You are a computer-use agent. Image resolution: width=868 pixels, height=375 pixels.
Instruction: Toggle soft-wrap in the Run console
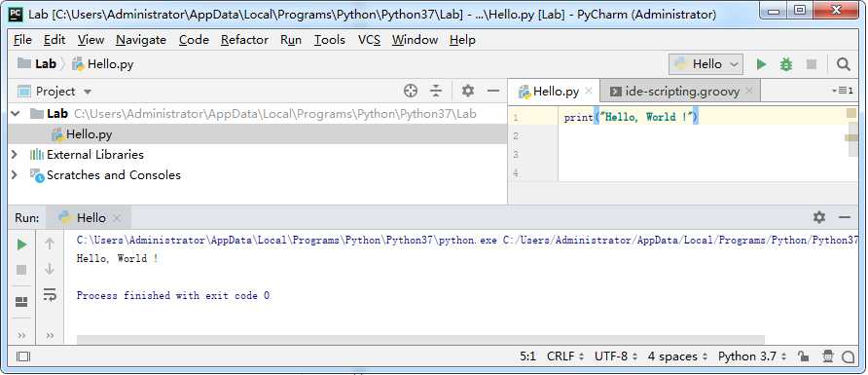(50, 294)
